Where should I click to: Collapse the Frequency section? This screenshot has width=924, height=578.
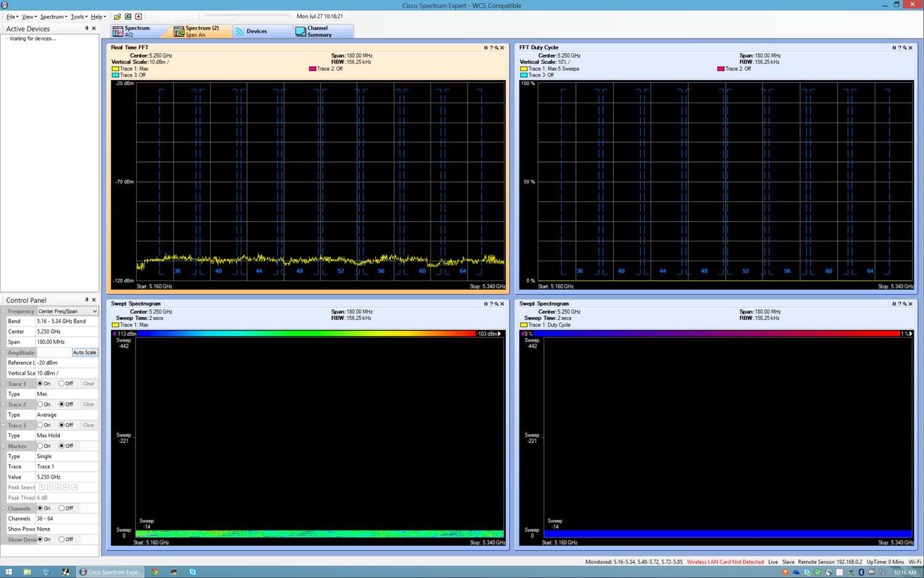3,311
